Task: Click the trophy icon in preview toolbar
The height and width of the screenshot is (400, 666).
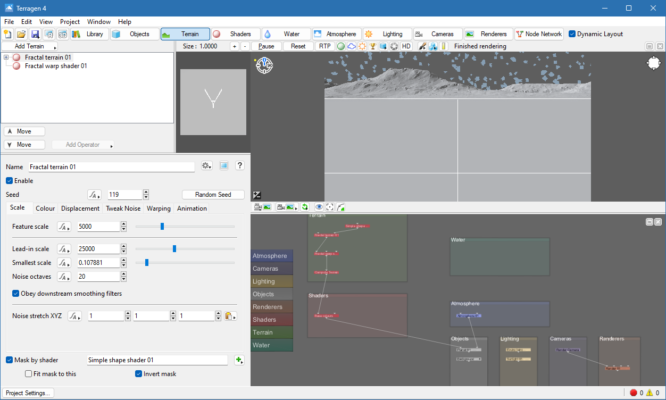Action: click(x=373, y=46)
